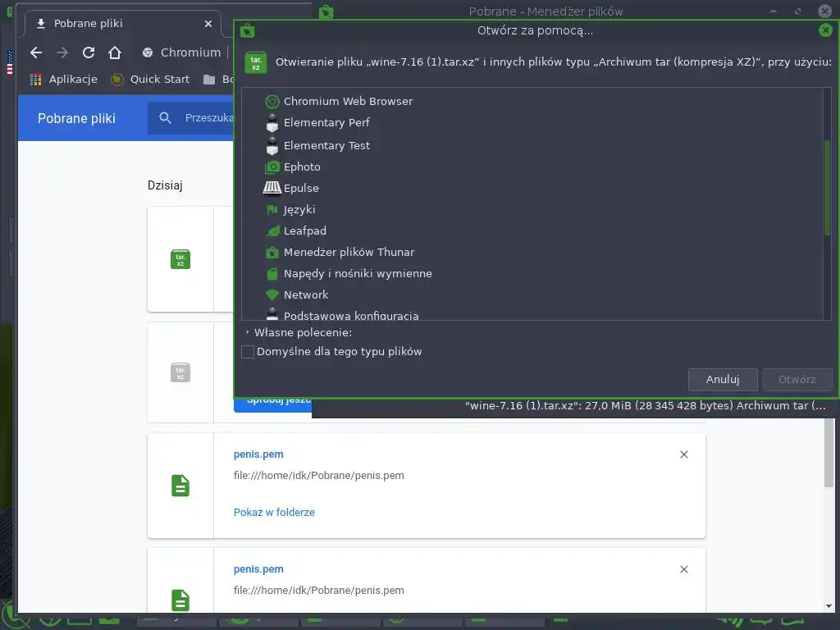
Task: Click the downloads search magnifier icon
Action: [165, 118]
